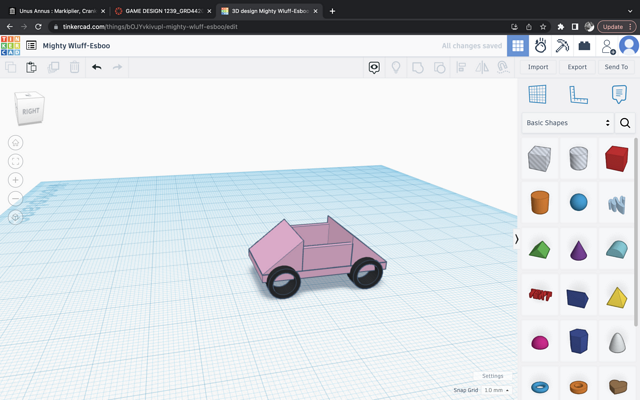The image size is (640, 400).
Task: Switch to 3D design grid view
Action: coord(517,46)
